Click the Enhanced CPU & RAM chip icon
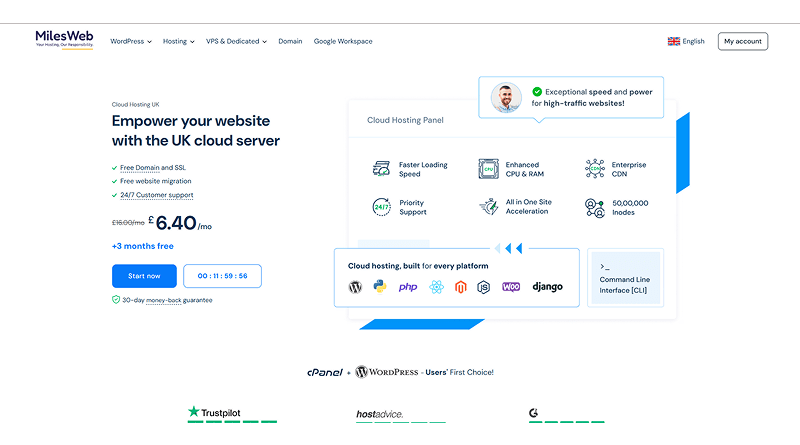800x445 pixels. (488, 169)
